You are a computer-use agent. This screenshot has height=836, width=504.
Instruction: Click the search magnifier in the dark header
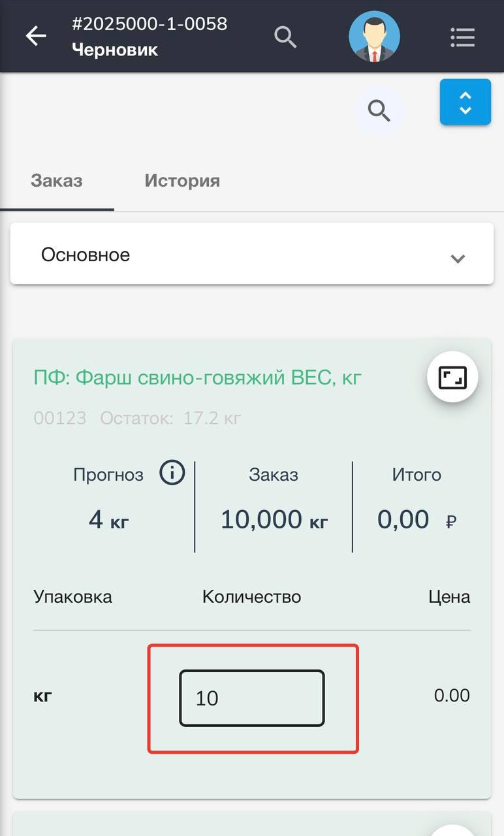(x=285, y=37)
